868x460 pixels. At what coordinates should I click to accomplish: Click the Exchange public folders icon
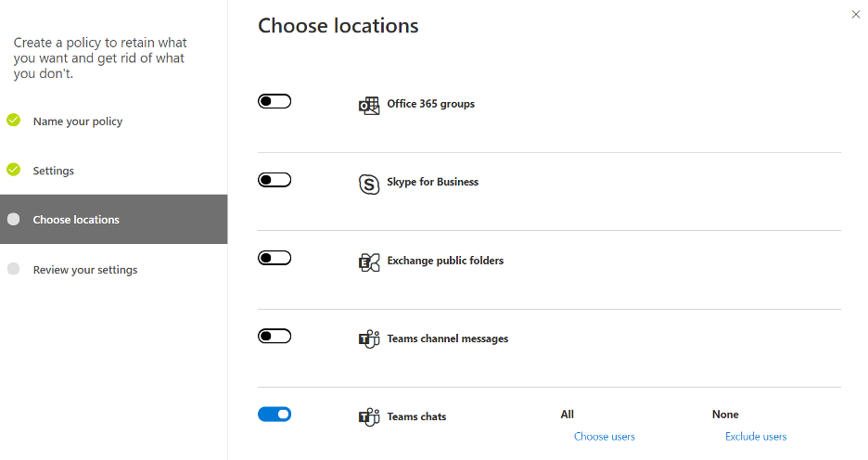pos(369,262)
